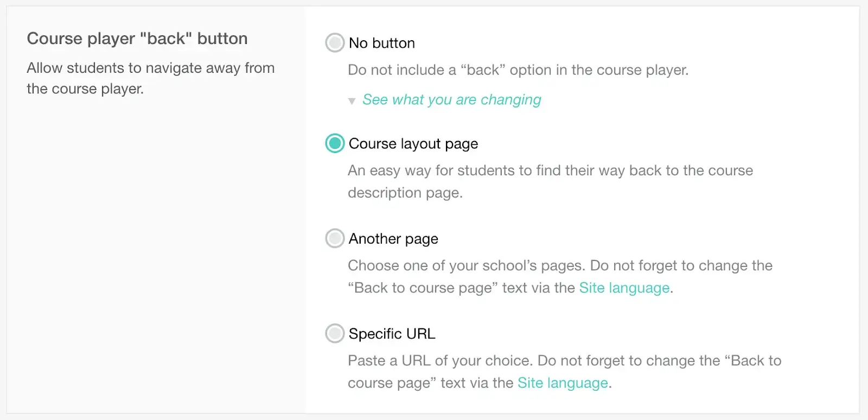The height and width of the screenshot is (420, 868).
Task: Open Site language link under Another page
Action: [x=624, y=288]
